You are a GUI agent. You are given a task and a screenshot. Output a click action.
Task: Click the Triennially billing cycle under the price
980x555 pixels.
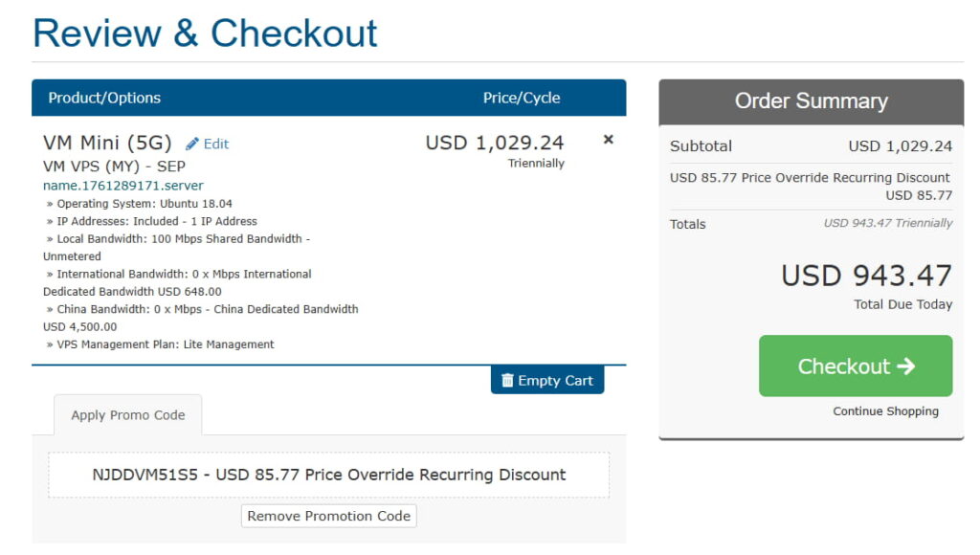click(x=536, y=164)
